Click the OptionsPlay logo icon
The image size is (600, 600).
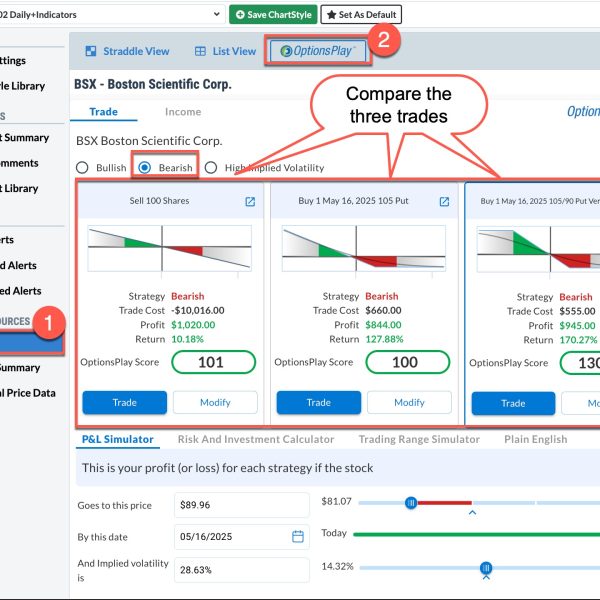coord(286,51)
